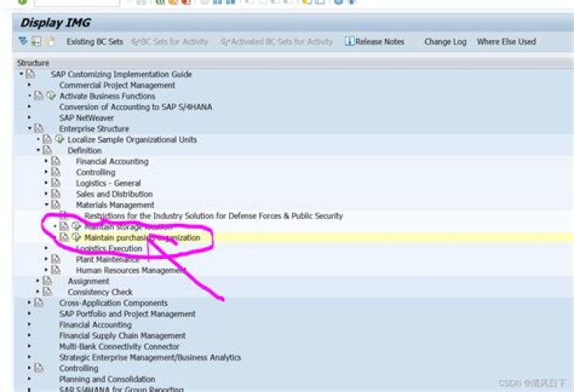Open documentation icon for Cross-Application Components
Screen dimensions: 574x392
tap(38, 303)
